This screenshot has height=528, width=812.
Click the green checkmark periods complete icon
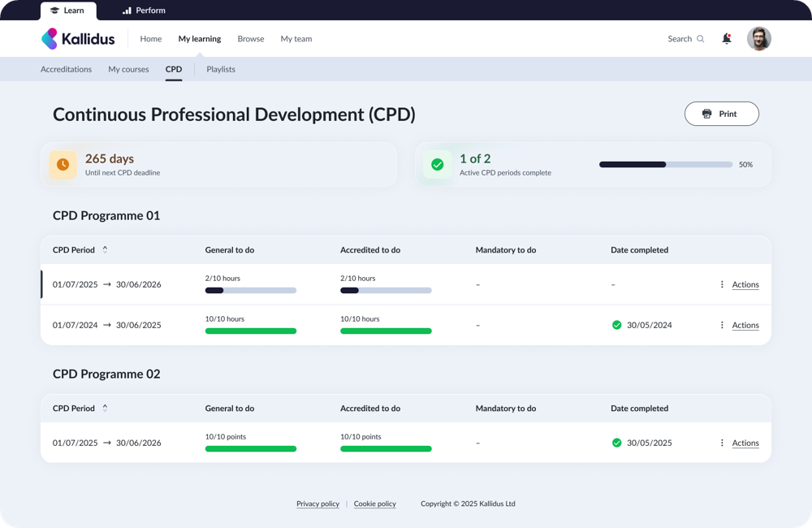point(438,164)
